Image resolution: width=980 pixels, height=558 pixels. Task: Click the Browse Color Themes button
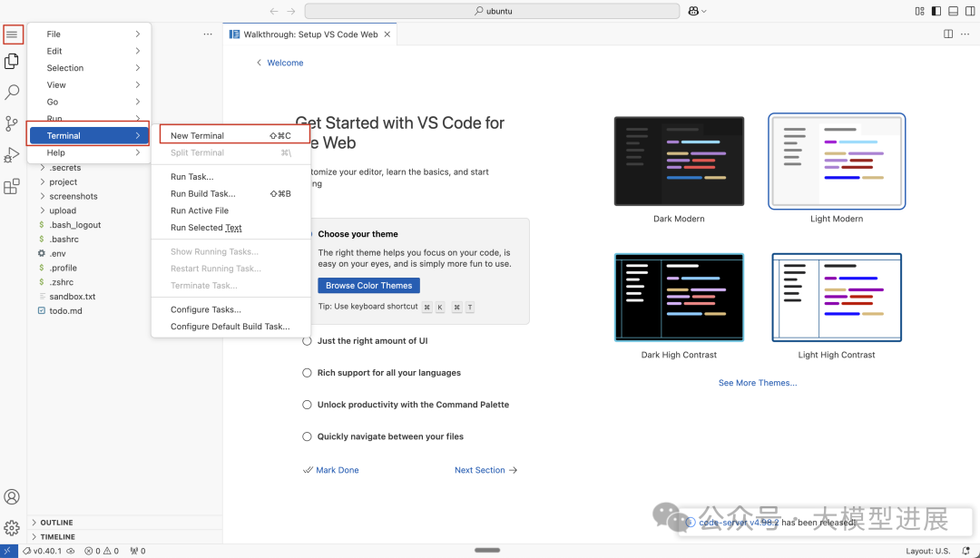(x=368, y=286)
